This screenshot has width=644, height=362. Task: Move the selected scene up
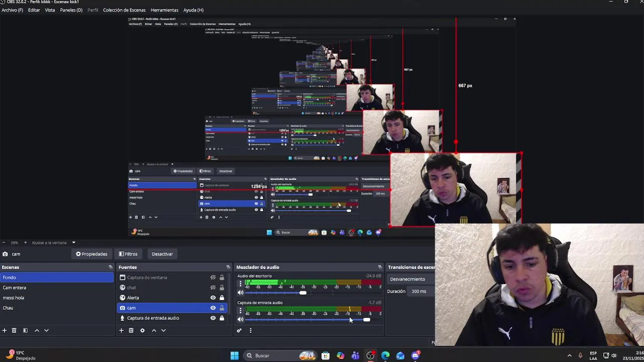[37, 330]
